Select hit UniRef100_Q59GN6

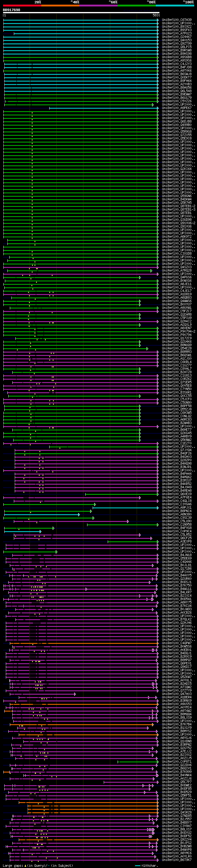point(177,196)
